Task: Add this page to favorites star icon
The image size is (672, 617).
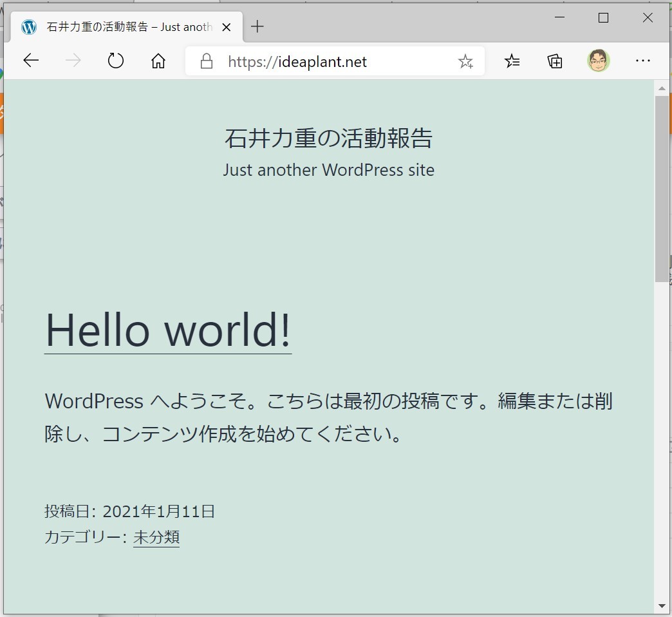Action: (x=465, y=62)
